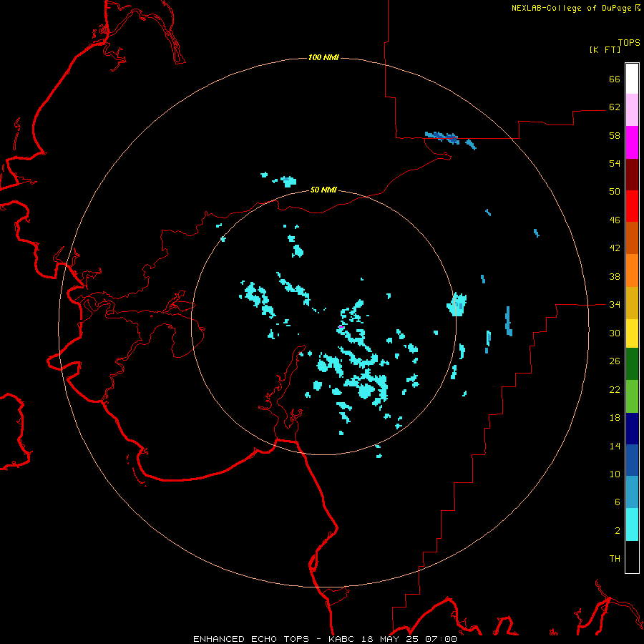This screenshot has height=644, width=644.
Task: Pick the bright orange legend swatch
Action: point(632,270)
